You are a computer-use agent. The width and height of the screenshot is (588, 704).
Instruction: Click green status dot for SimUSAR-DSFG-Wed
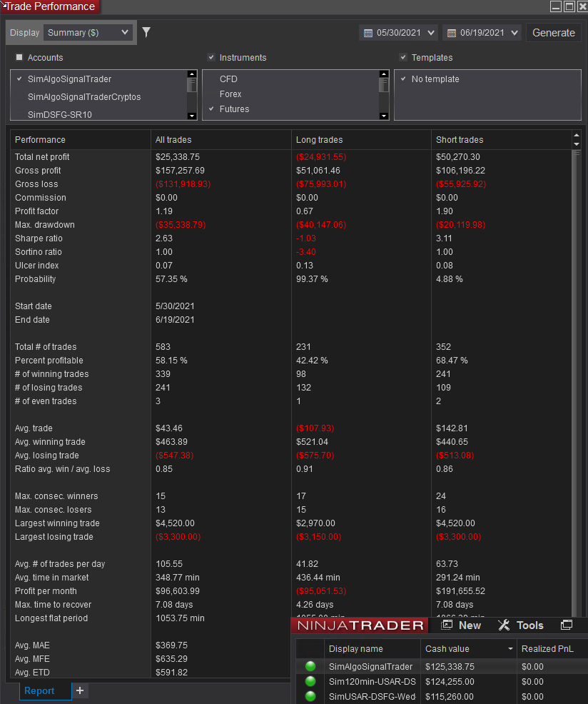pyautogui.click(x=310, y=696)
